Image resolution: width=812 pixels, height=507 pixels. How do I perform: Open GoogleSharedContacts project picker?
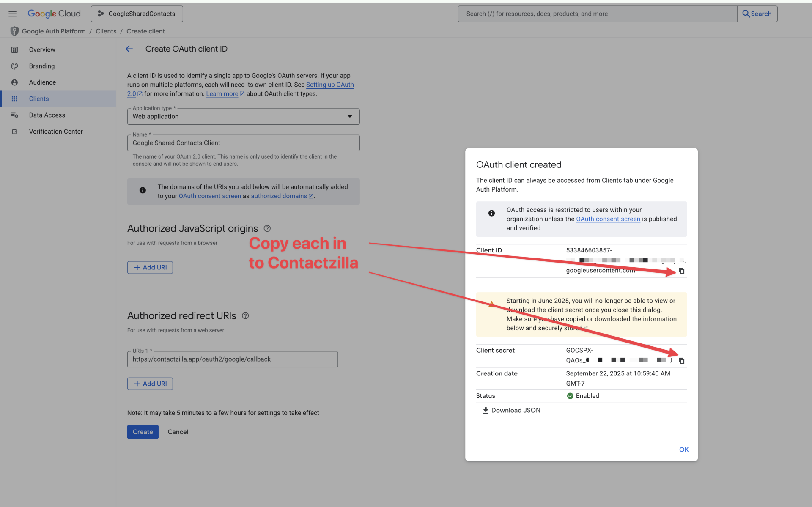pos(137,14)
